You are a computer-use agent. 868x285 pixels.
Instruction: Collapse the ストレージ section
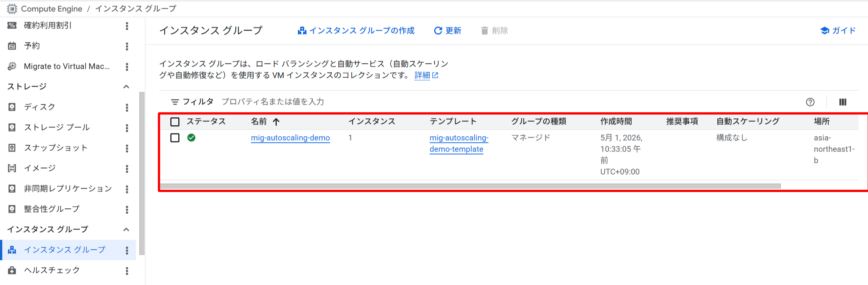coord(126,87)
